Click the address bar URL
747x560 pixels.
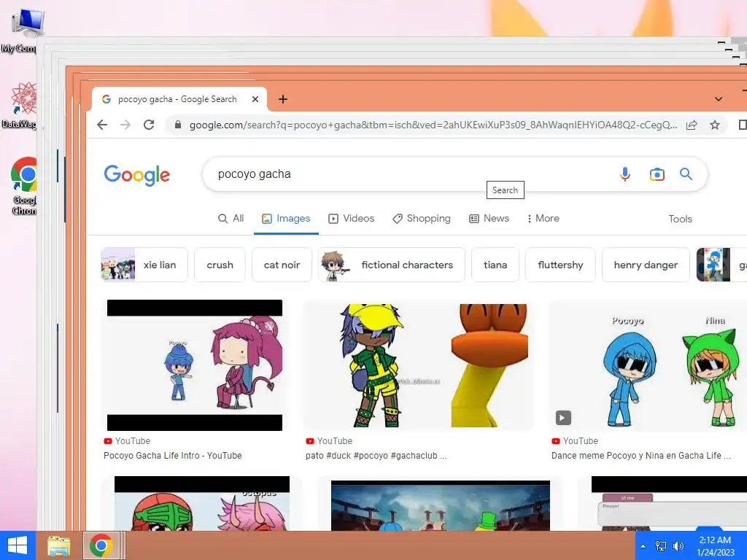click(433, 125)
